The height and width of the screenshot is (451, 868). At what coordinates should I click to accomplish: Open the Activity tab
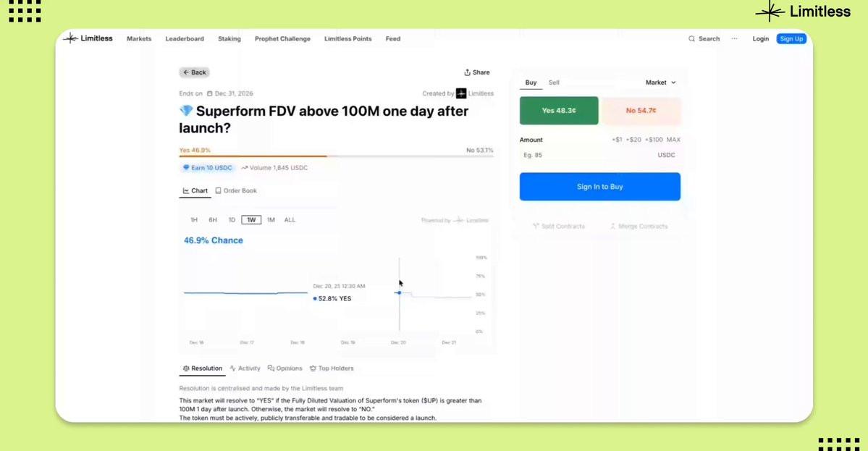[245, 368]
